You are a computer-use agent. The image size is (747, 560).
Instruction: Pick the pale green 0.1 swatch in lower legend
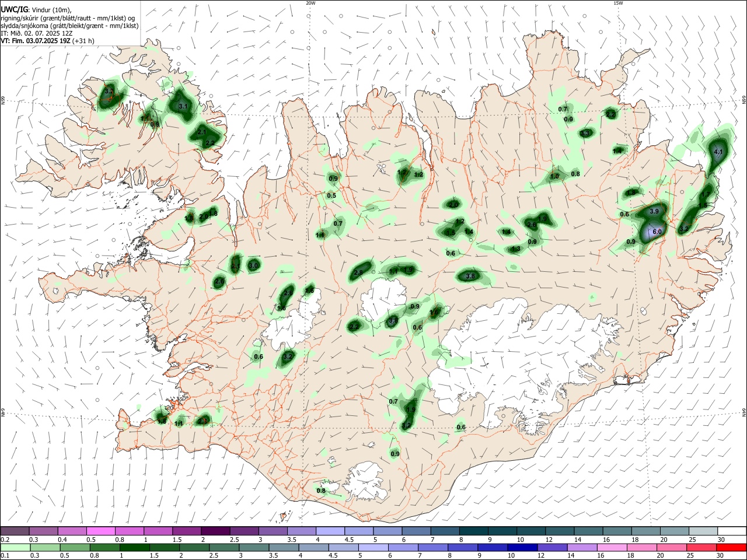pos(15,547)
